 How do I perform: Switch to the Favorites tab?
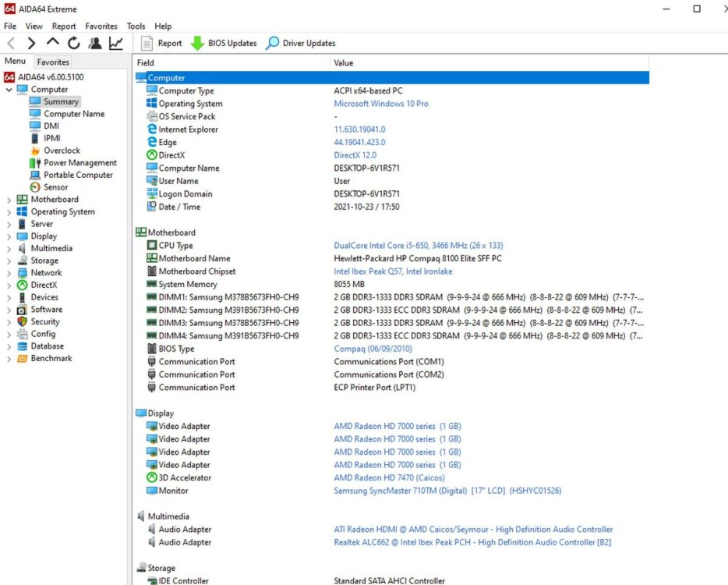[53, 62]
